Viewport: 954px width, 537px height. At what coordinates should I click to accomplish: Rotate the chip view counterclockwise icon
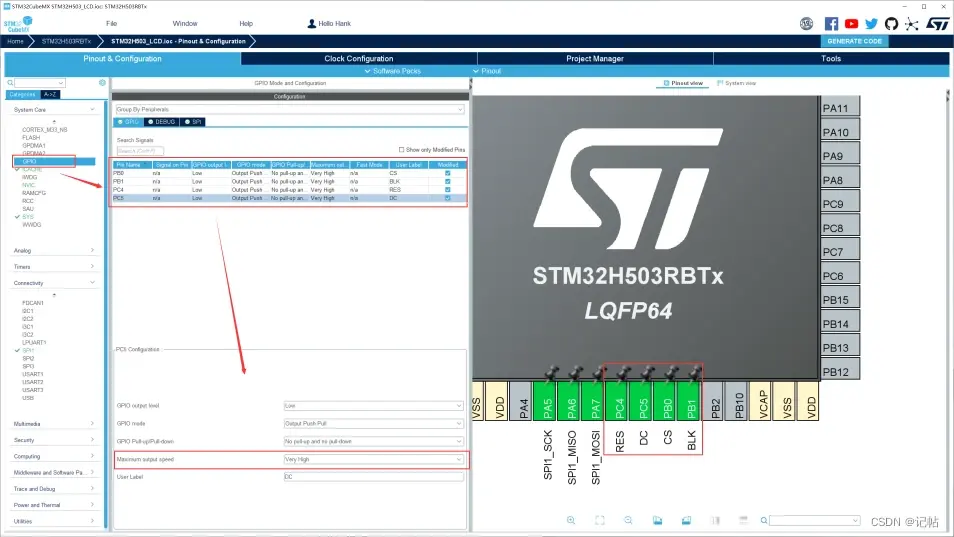tap(686, 520)
